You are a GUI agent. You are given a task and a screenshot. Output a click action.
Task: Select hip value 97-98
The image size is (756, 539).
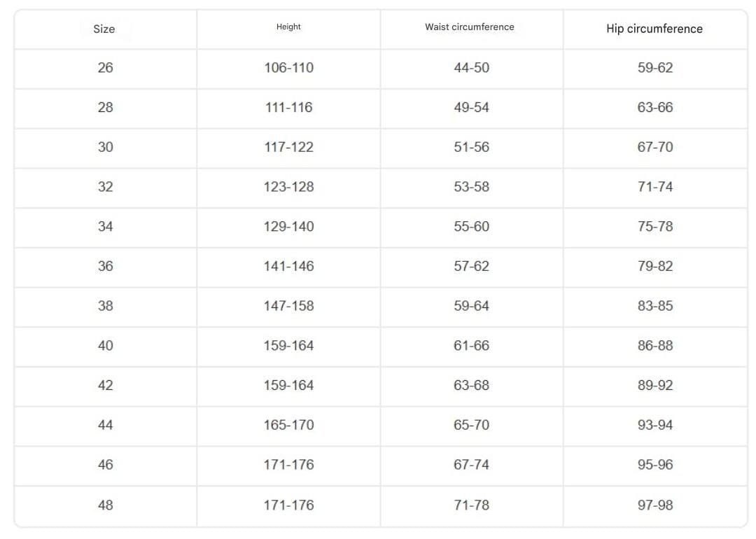pos(655,505)
